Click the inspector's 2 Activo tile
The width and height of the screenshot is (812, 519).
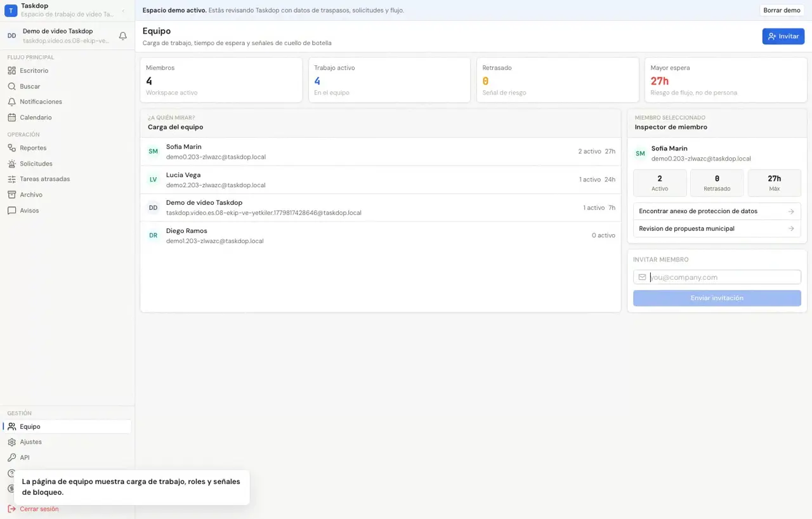click(x=660, y=183)
